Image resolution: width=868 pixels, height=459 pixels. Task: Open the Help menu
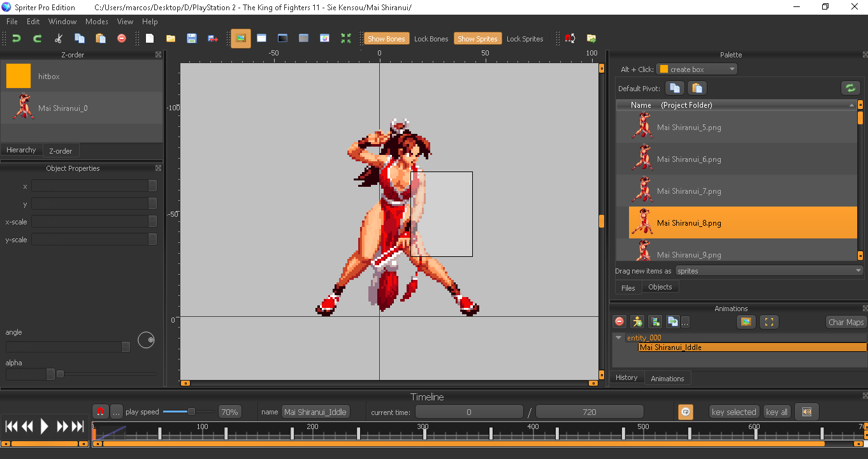[150, 22]
